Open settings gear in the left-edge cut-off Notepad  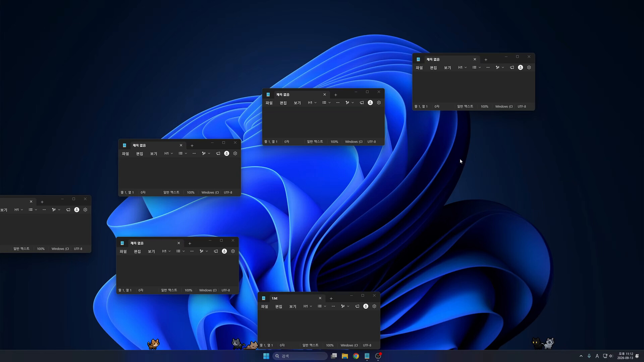tap(85, 210)
